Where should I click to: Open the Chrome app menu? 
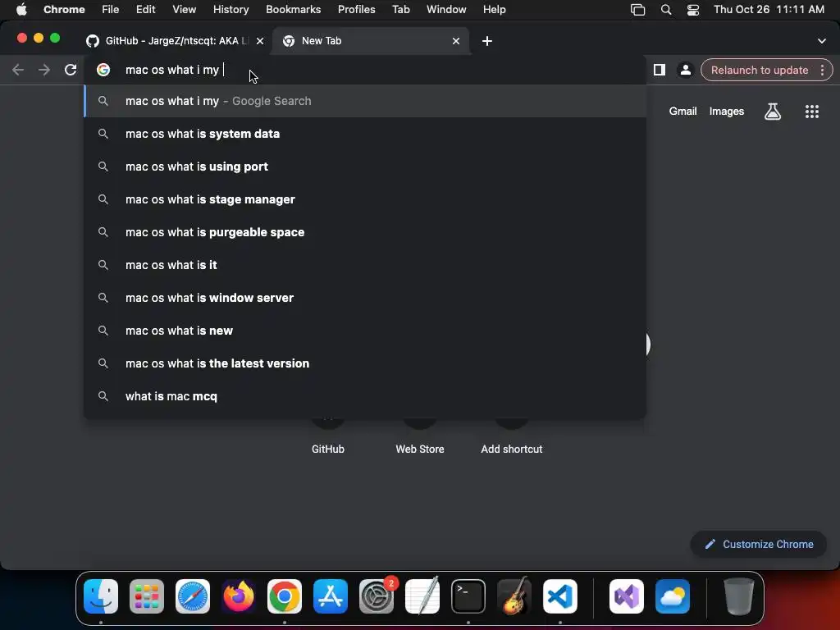64,9
